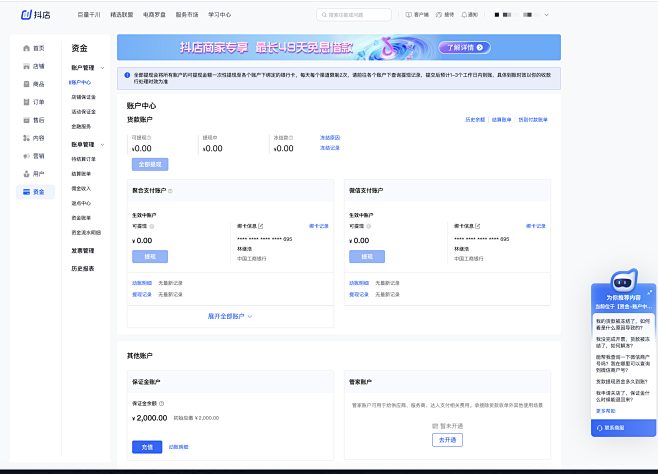Click edit card info icon in 微信支付账户
The height and width of the screenshot is (474, 658).
(478, 226)
